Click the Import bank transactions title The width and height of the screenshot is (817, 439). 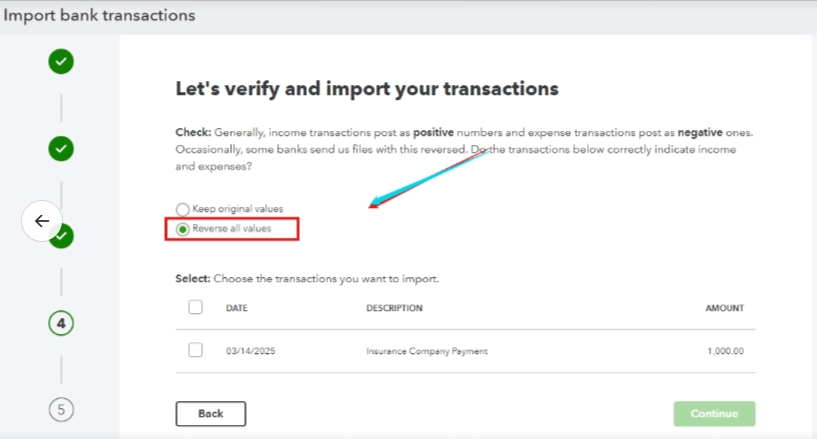[x=100, y=16]
